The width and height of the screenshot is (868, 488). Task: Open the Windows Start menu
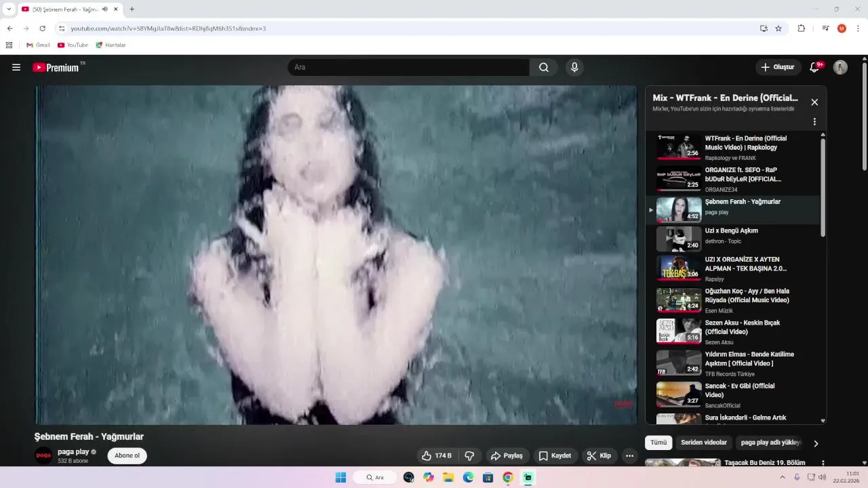[340, 477]
